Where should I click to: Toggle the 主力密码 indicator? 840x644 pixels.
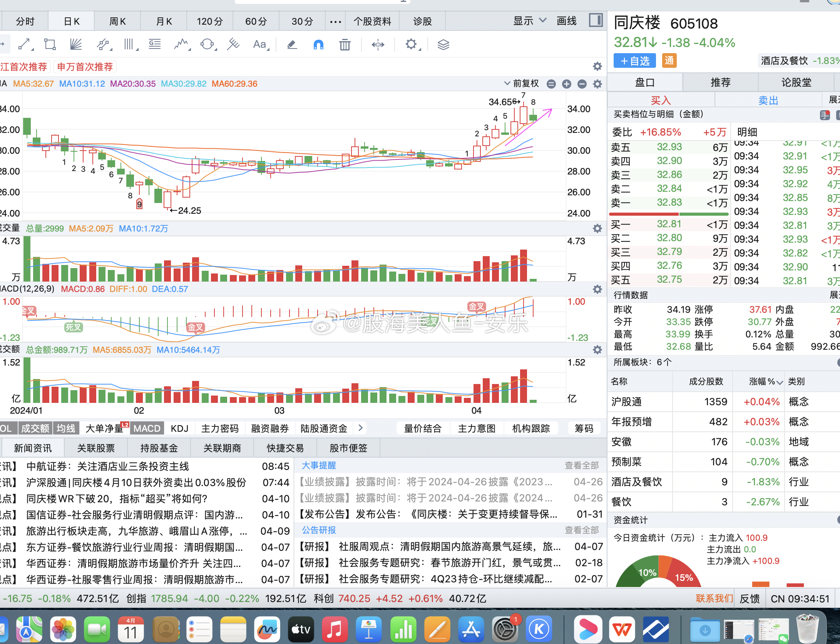[x=220, y=428]
